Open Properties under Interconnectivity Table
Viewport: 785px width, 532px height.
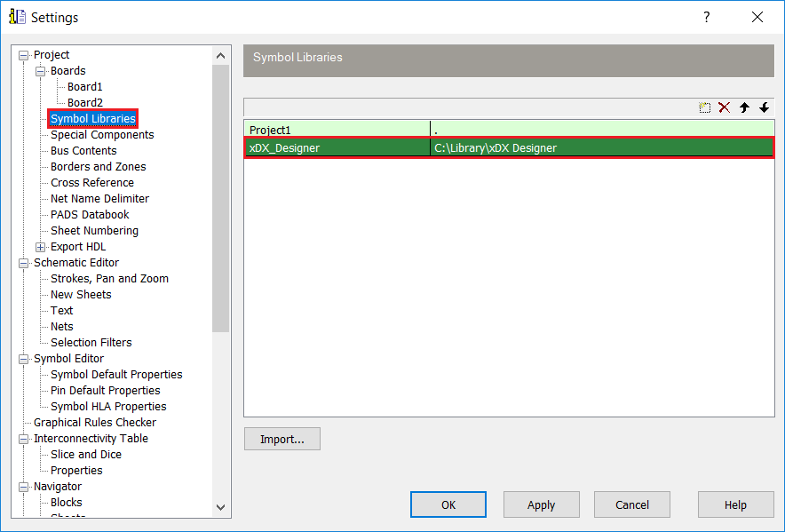76,471
